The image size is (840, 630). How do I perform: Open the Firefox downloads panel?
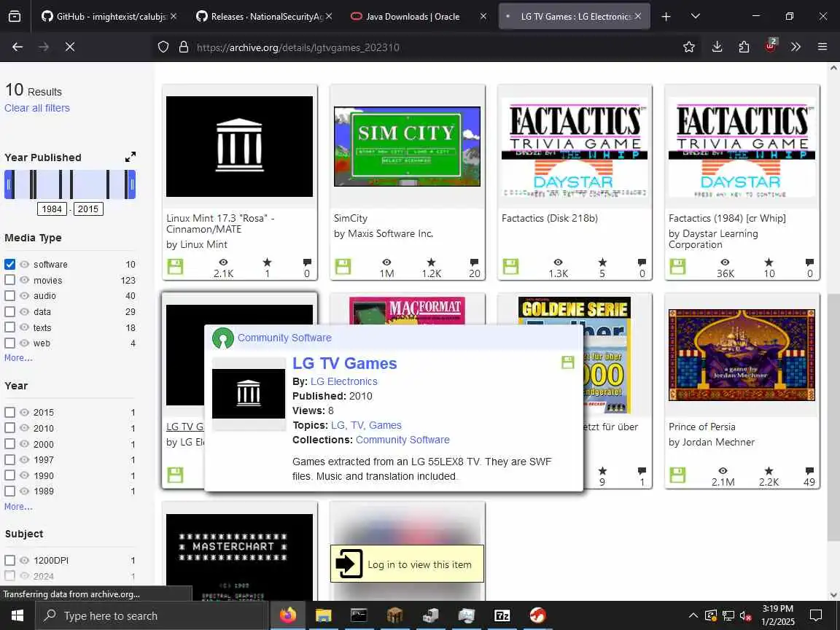pos(717,47)
